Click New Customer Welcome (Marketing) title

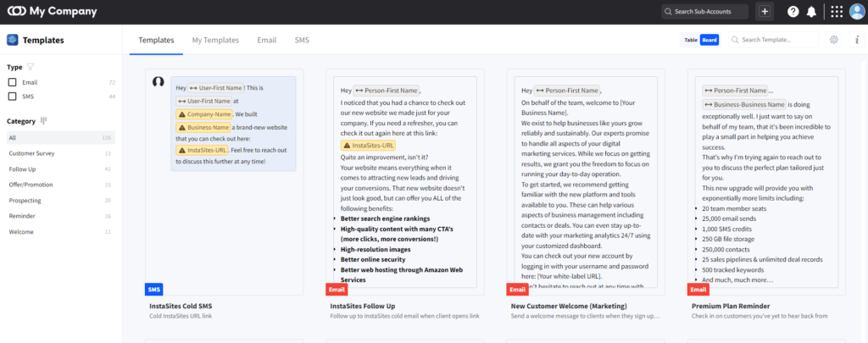(569, 306)
